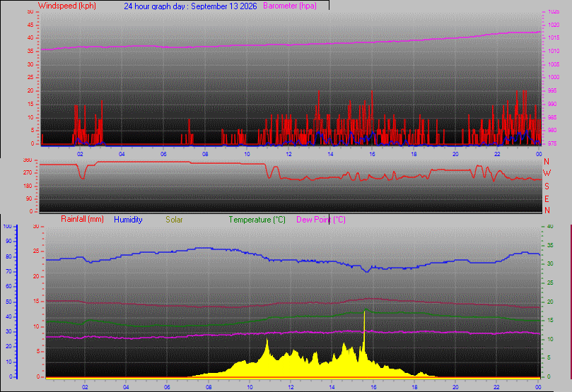Click the 1015 barometer axis value
Image resolution: width=572 pixels, height=392 pixels.
[x=554, y=37]
